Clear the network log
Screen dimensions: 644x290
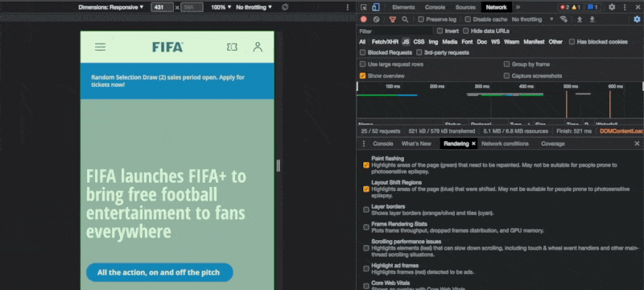(376, 19)
